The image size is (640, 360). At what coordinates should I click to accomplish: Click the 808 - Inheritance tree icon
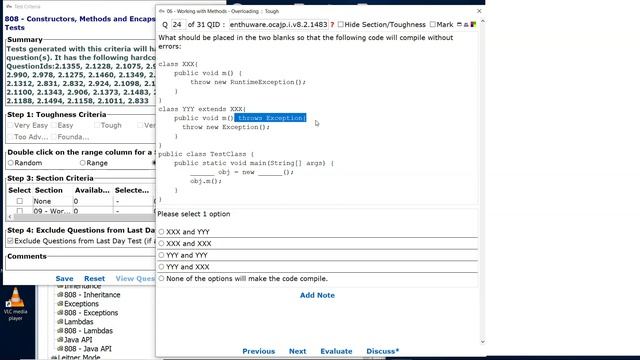point(60,295)
